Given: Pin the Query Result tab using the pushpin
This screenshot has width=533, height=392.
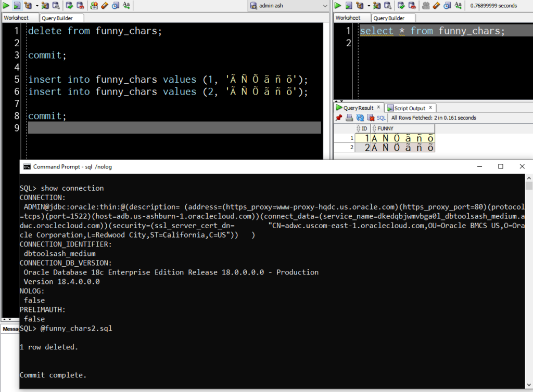Looking at the screenshot, I should [x=339, y=118].
